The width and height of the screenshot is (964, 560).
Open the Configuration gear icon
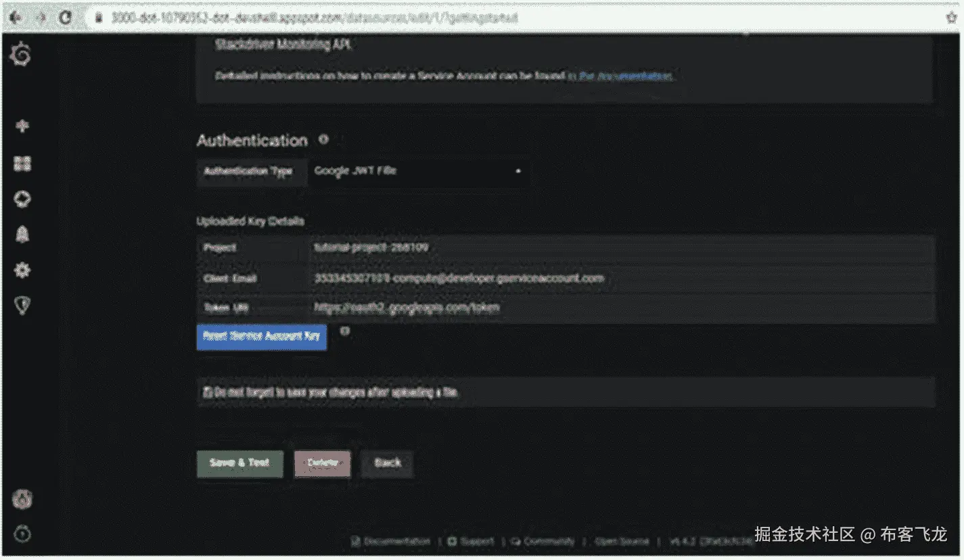pos(22,271)
